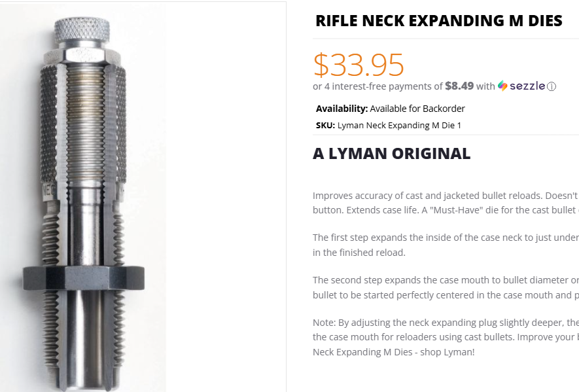Click the second step paragraph
The width and height of the screenshot is (579, 392).
pos(446,287)
